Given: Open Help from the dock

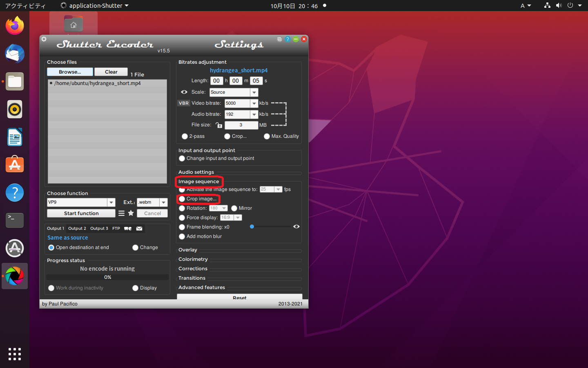Looking at the screenshot, I should [x=15, y=193].
